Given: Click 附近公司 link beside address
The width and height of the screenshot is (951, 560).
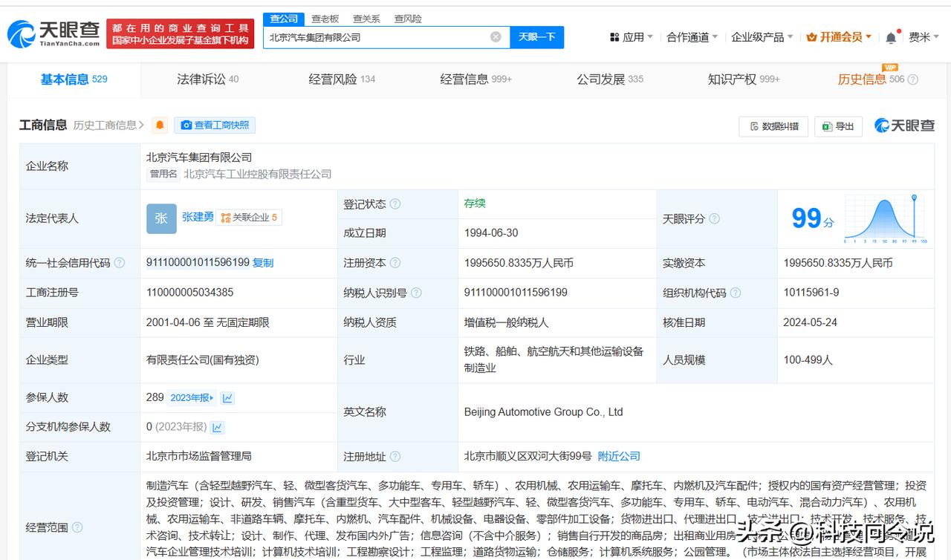Looking at the screenshot, I should click(619, 456).
